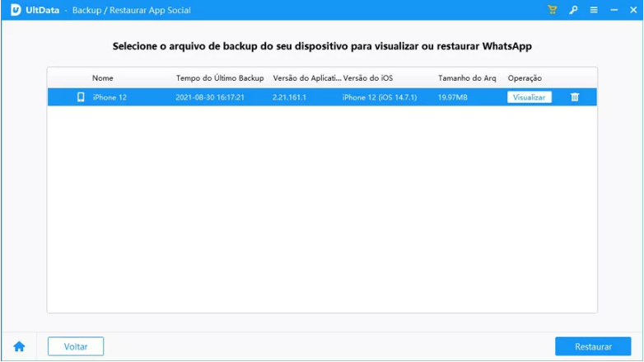The width and height of the screenshot is (644, 362).
Task: Click backup date 2021-08-30 16:17:21
Action: pyautogui.click(x=210, y=97)
